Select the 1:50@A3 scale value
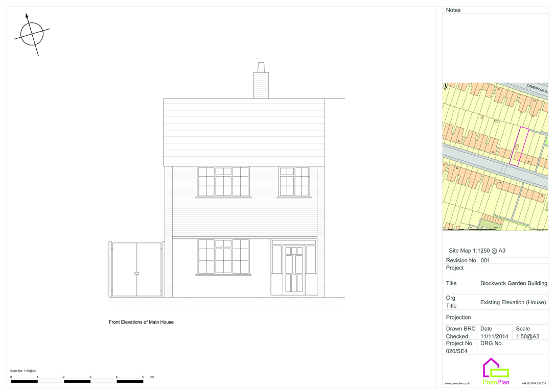Screen dimensions: 555x392 click(x=527, y=336)
